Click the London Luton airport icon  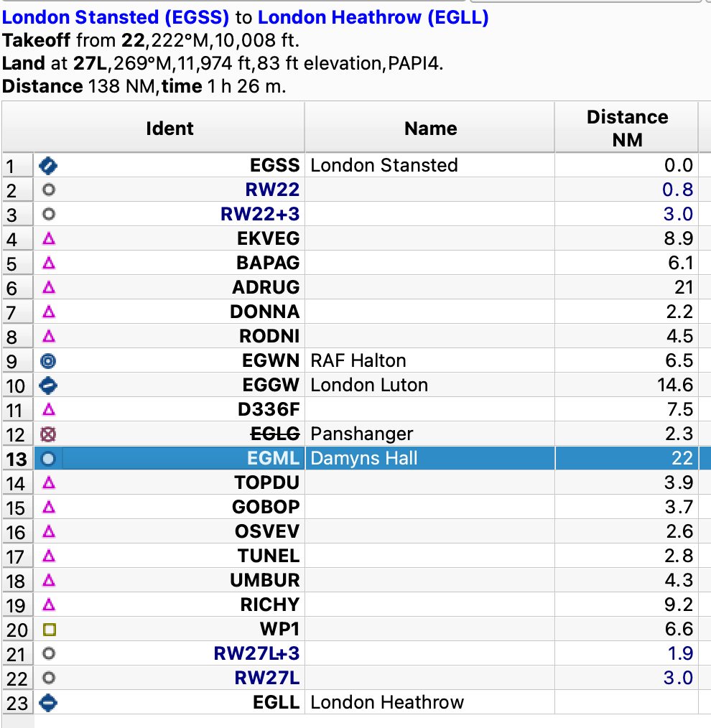point(48,386)
